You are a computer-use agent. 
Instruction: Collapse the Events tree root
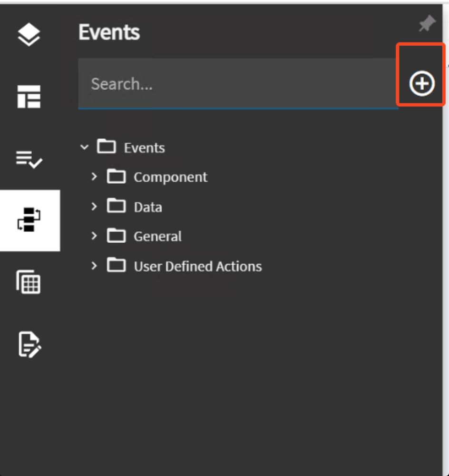84,147
